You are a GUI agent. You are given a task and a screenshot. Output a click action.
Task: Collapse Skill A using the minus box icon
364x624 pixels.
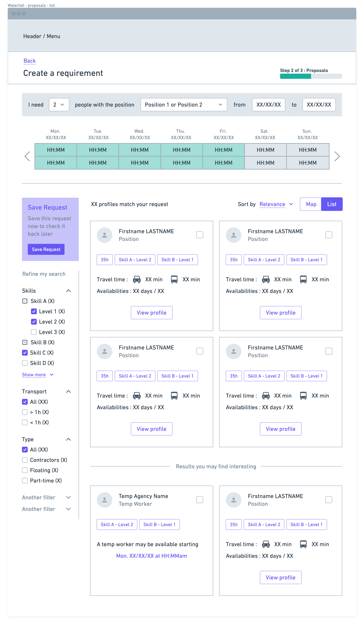(x=25, y=301)
